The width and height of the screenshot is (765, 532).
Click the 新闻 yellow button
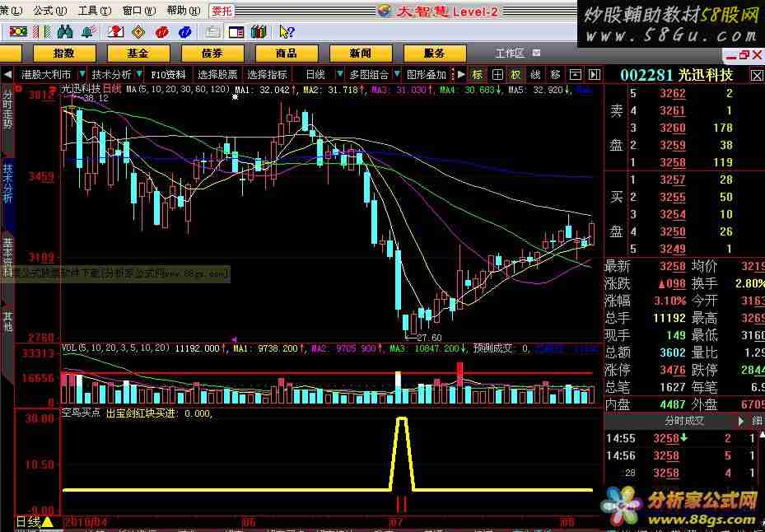[x=361, y=54]
